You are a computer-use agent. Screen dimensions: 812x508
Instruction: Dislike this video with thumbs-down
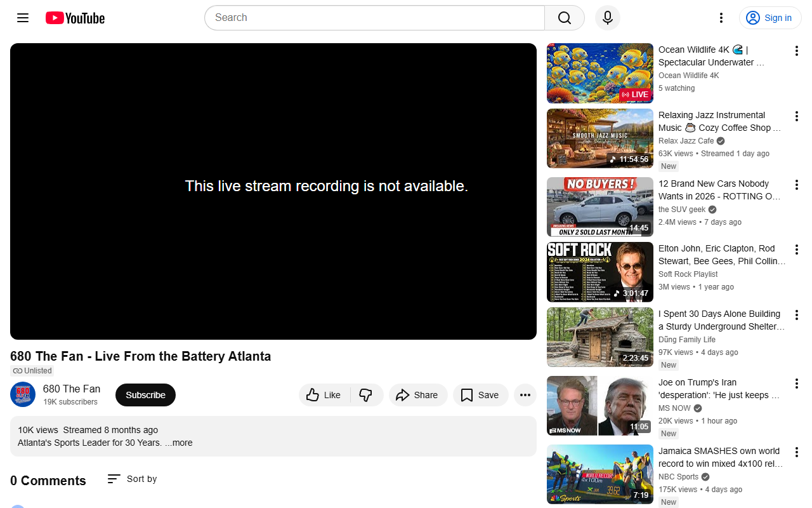click(x=367, y=395)
